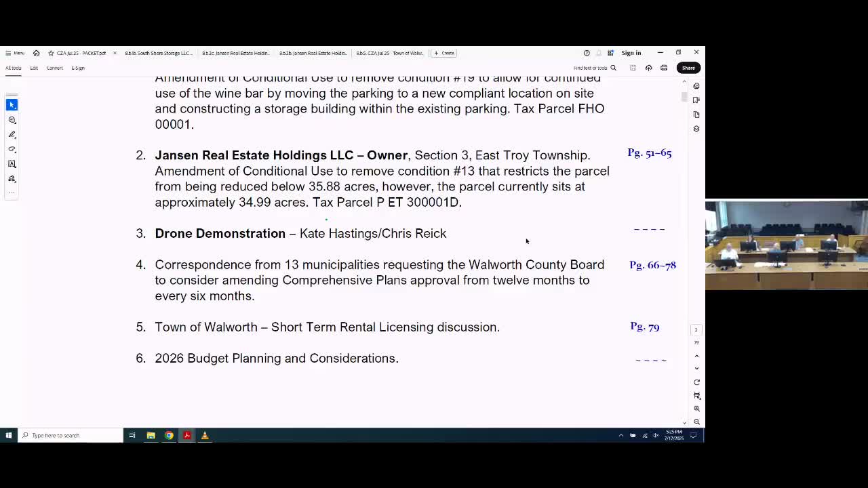Click the 'Jansen Real Estate Holdings LLC – Owner' heading

pyautogui.click(x=281, y=155)
